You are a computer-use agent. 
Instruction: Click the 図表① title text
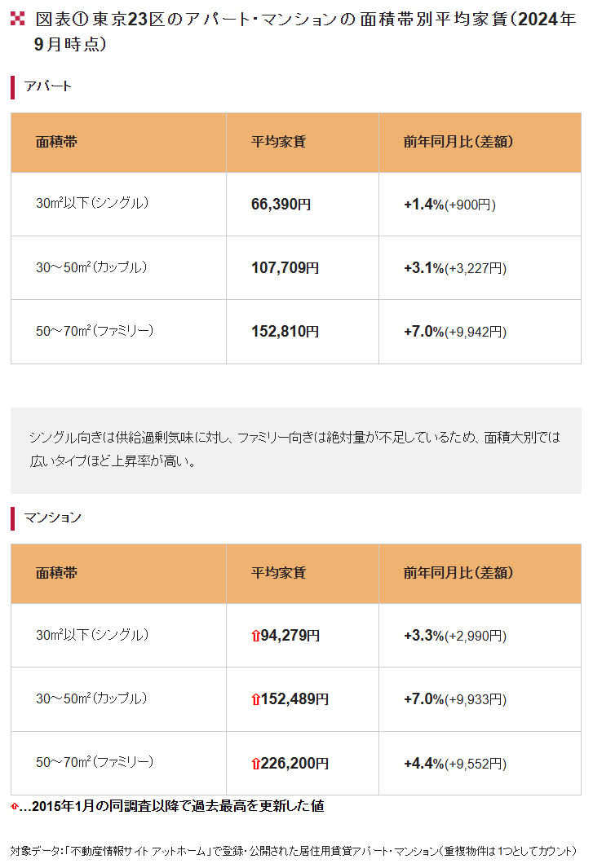coord(305,31)
